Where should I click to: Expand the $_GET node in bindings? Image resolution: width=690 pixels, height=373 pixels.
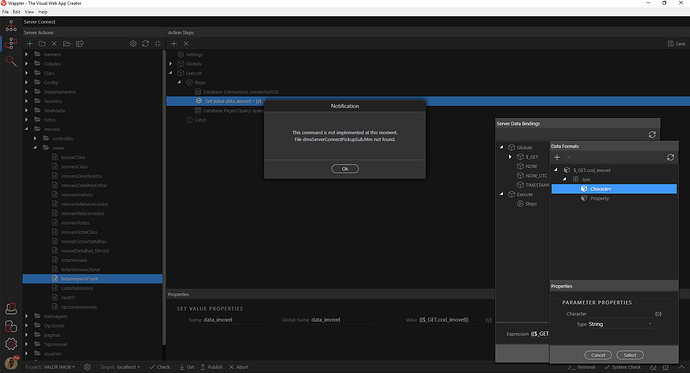click(510, 157)
